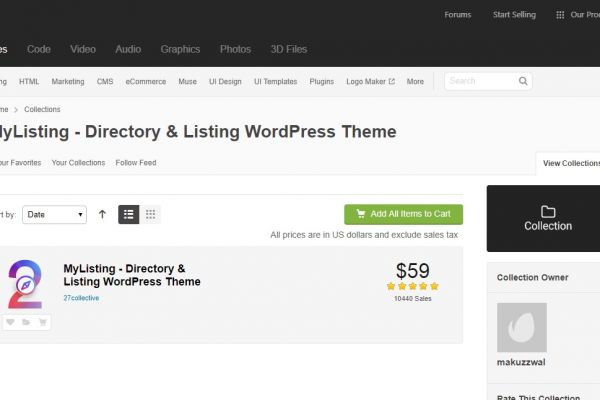Open the 27collective author link
Image resolution: width=600 pixels, height=400 pixels.
point(81,298)
